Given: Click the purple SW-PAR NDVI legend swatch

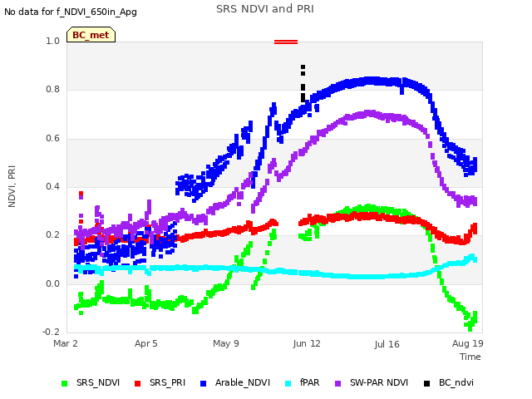Looking at the screenshot, I should pyautogui.click(x=338, y=383).
